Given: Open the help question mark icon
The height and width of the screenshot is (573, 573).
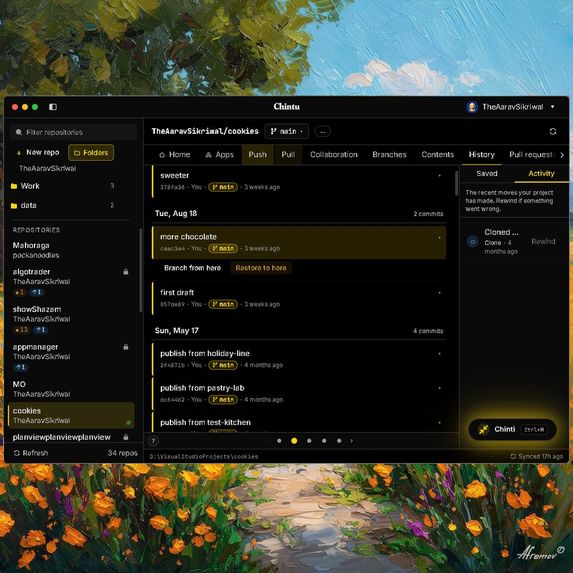Looking at the screenshot, I should [153, 441].
